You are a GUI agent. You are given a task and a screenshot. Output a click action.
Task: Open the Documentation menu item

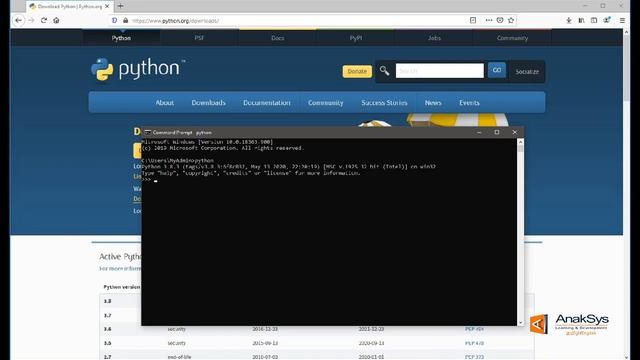click(267, 103)
